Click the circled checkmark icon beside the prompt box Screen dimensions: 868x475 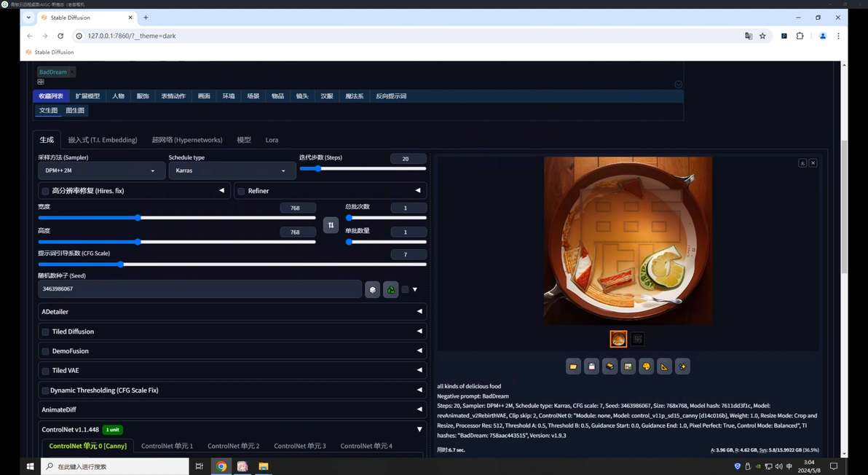[678, 85]
